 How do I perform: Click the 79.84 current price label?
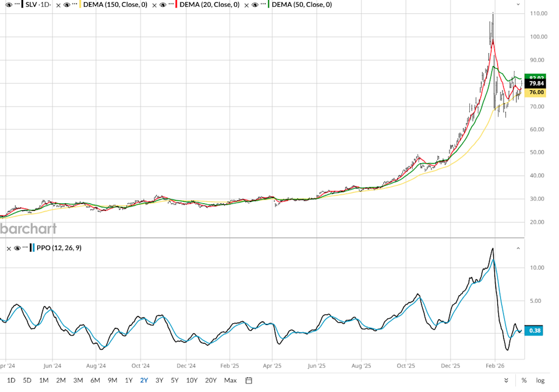point(536,83)
